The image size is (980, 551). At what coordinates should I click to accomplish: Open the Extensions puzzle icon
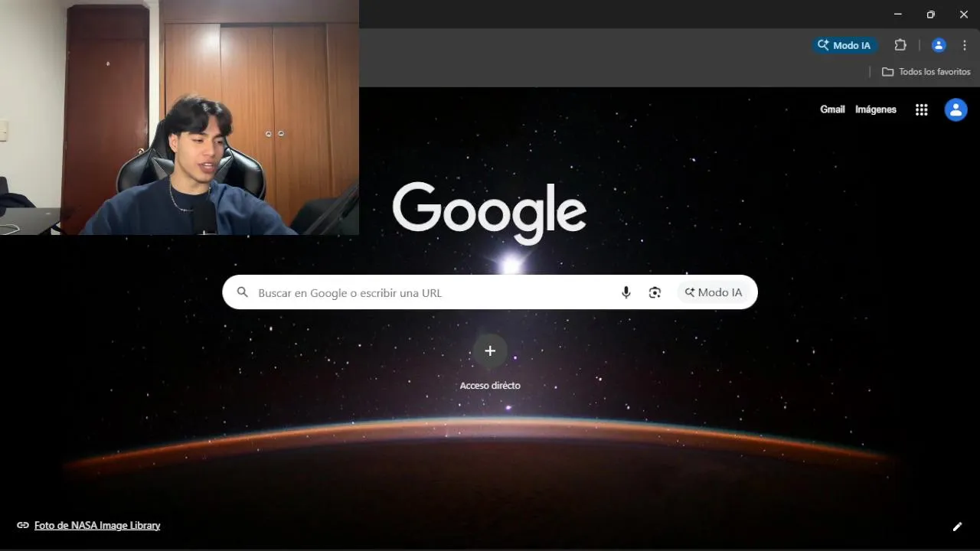tap(900, 45)
